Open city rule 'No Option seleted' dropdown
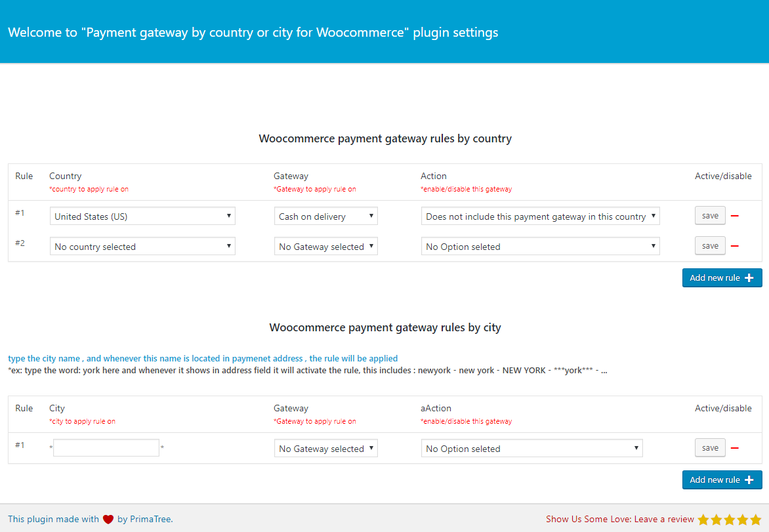The image size is (769, 532). pyautogui.click(x=531, y=449)
